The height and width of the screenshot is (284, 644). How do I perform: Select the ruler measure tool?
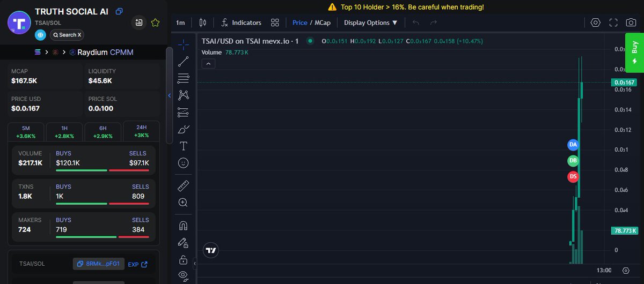click(x=183, y=186)
